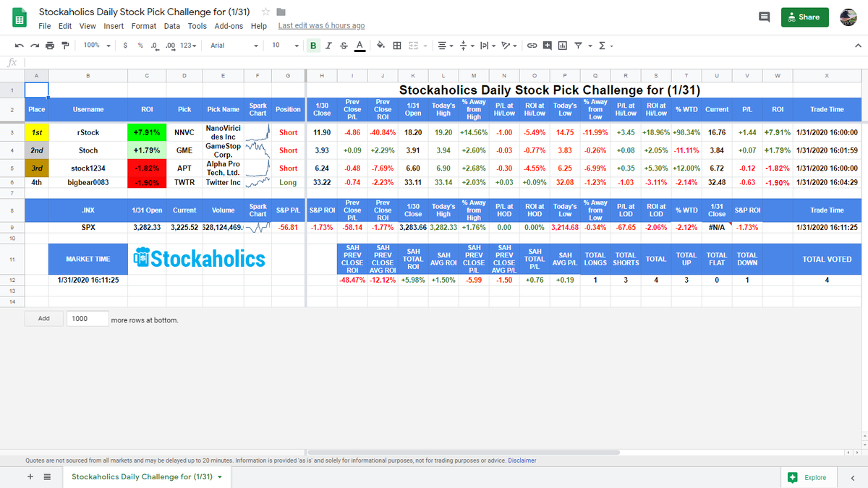Click the rows count input field
The height and width of the screenshot is (488, 868).
(x=87, y=319)
